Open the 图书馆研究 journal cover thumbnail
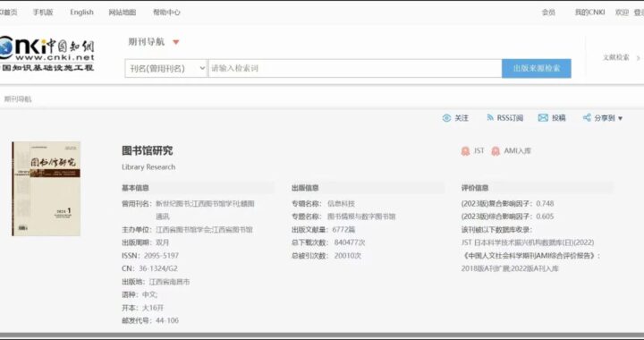644x340 pixels. point(46,189)
